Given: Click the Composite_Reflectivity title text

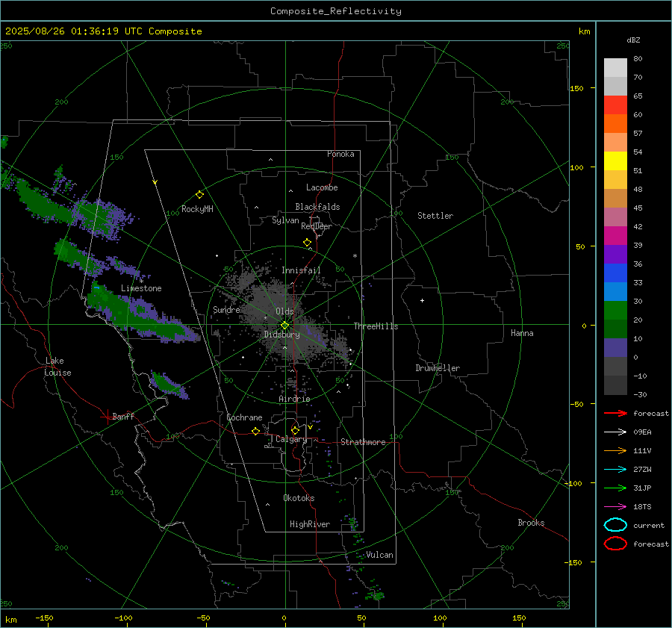Looking at the screenshot, I should 336,11.
